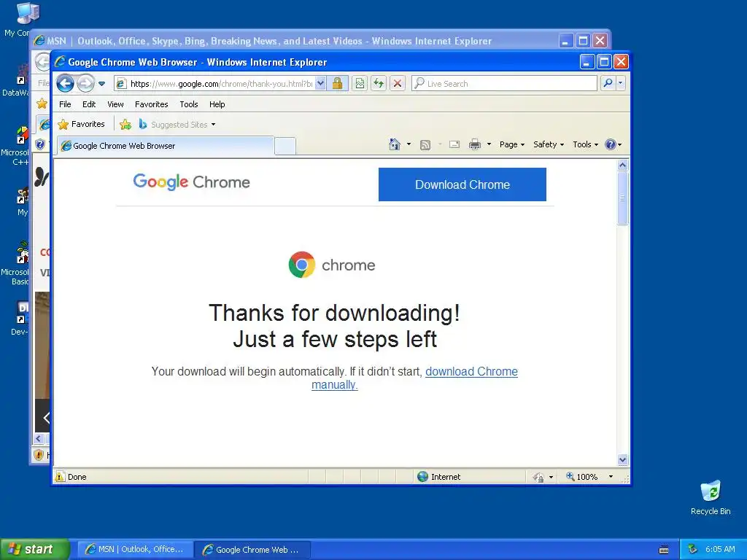Expand the zoom level dropdown arrow
The width and height of the screenshot is (747, 560).
[611, 477]
